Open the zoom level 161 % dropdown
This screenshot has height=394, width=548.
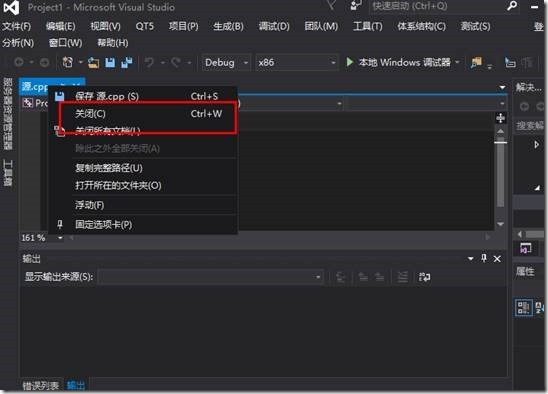tap(60, 238)
